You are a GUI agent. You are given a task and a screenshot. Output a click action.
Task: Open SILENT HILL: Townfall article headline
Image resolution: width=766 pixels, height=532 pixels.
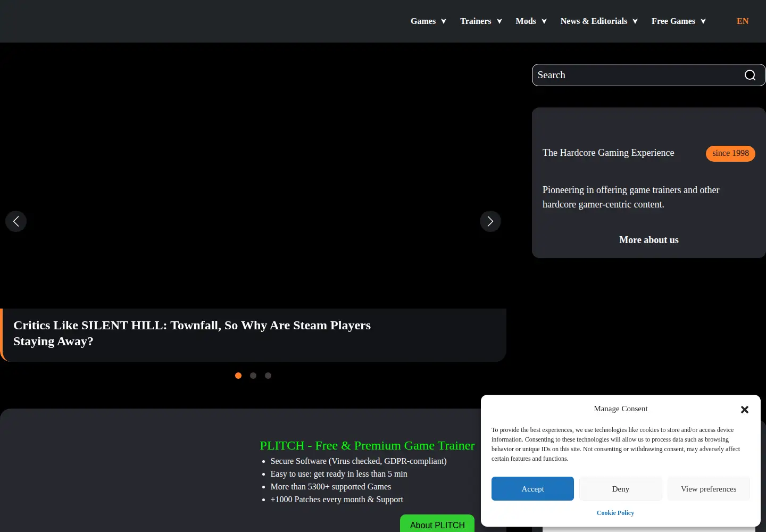(192, 333)
